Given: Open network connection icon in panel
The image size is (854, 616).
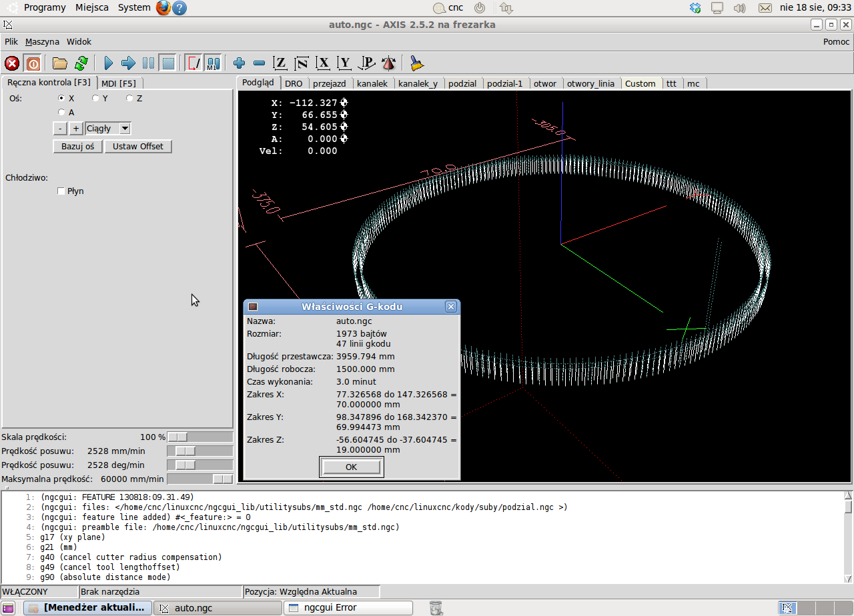Looking at the screenshot, I should 717,8.
